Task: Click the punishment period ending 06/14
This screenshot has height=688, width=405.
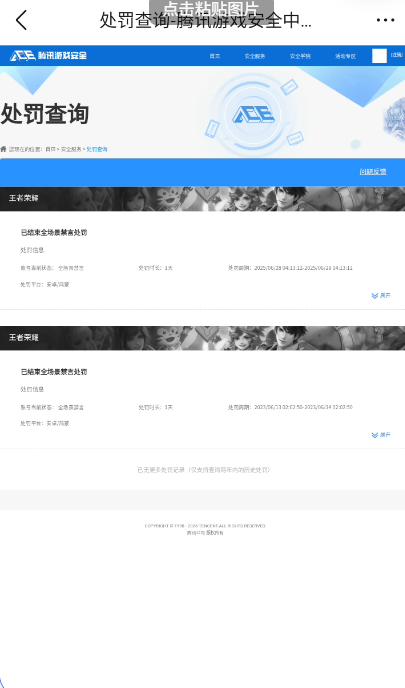Action: click(x=290, y=407)
